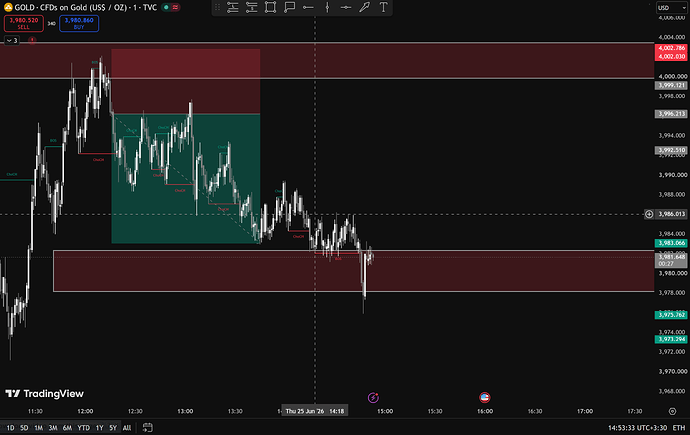Screen dimensions: 690x435
Task: Open the USD currency dropdown
Action: [672, 8]
